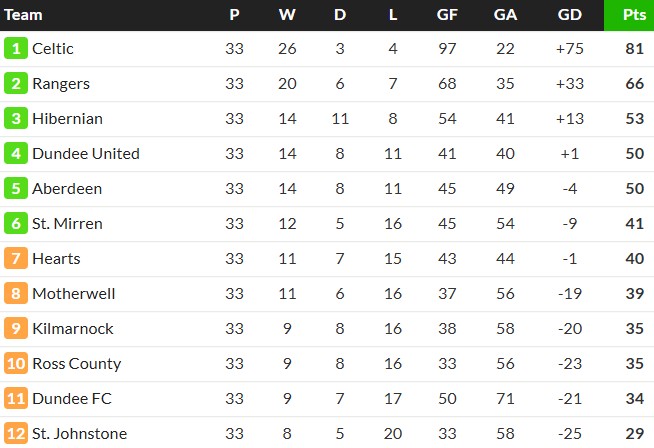Click the orange position 7 badge
Viewport: 654px width, 448px height.
(x=16, y=258)
